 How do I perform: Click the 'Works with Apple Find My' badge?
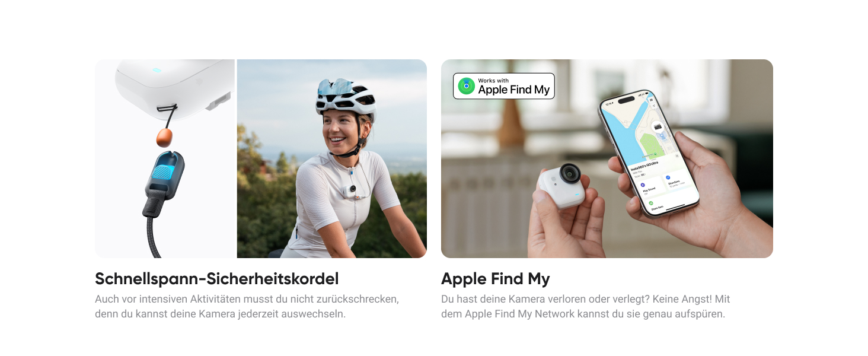[x=504, y=86]
